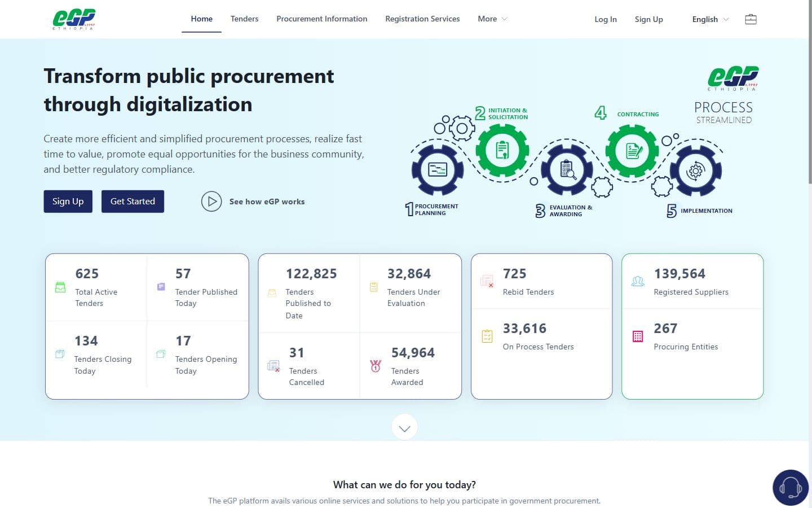Viewport: 812px width, 508px height.
Task: Click the page vertical scrollbar
Action: [x=810, y=93]
